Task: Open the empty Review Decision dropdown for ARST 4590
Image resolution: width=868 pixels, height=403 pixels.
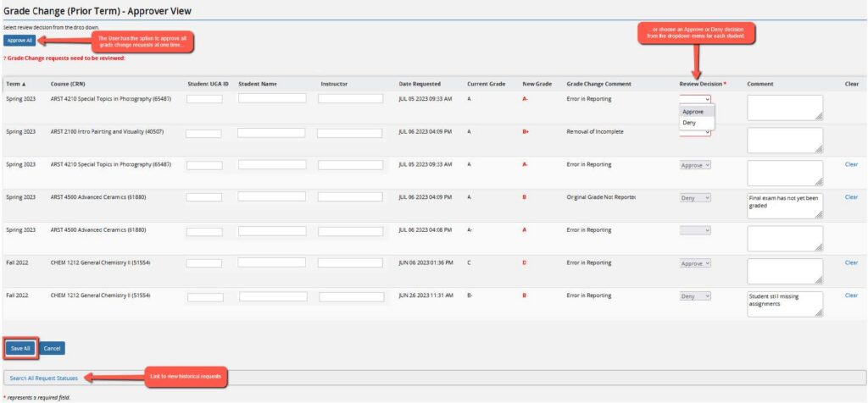Action: (x=695, y=229)
